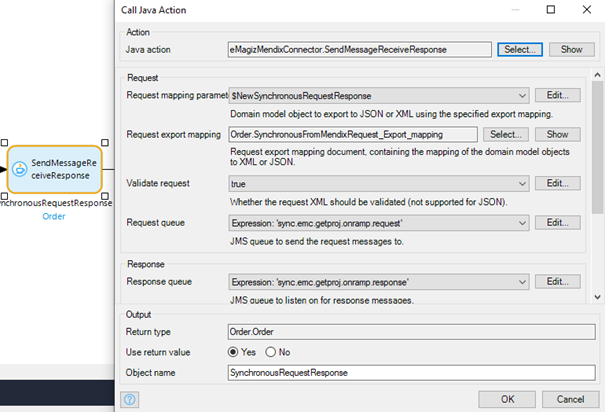Click Edit for Validate request

pyautogui.click(x=558, y=183)
